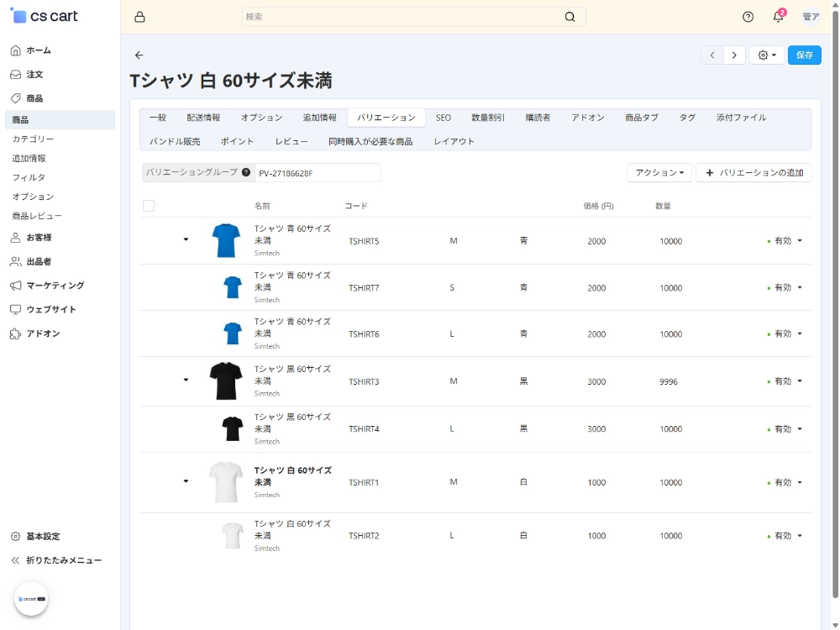Open the マーケティング megaphone icon
The width and height of the screenshot is (840, 630).
14,286
